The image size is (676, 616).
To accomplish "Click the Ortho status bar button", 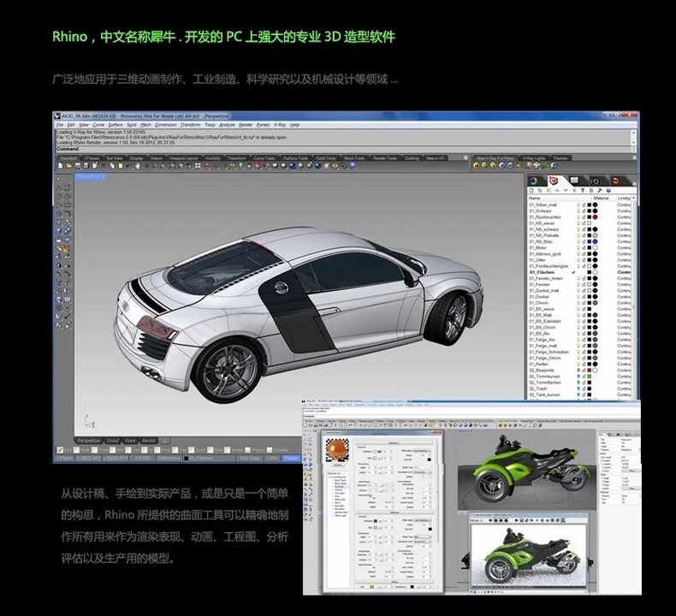I will pyautogui.click(x=272, y=459).
